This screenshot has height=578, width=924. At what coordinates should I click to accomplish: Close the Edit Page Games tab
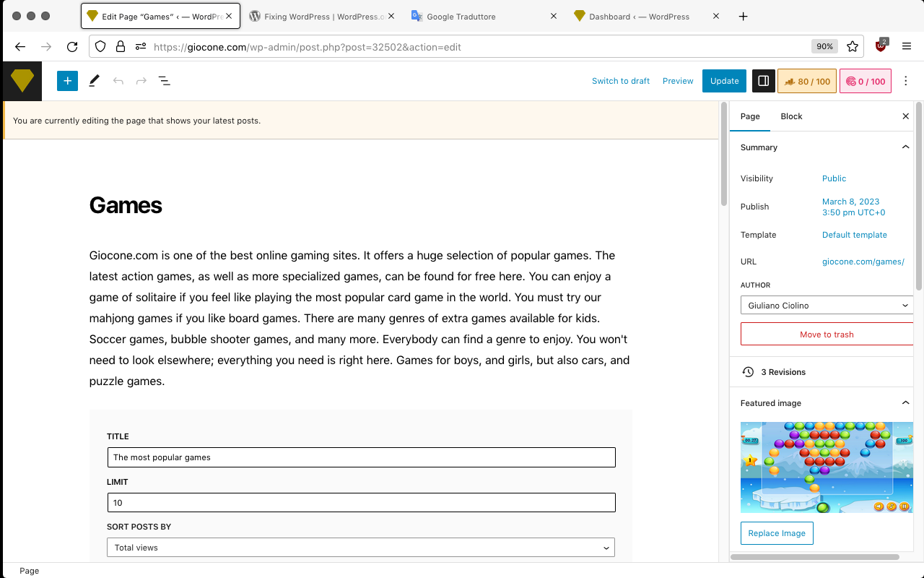coord(229,16)
